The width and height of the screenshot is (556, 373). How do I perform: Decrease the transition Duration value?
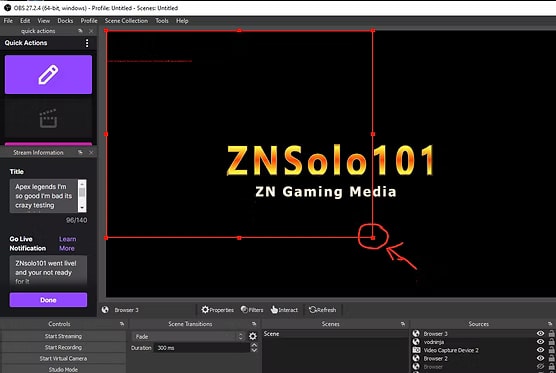click(x=254, y=350)
